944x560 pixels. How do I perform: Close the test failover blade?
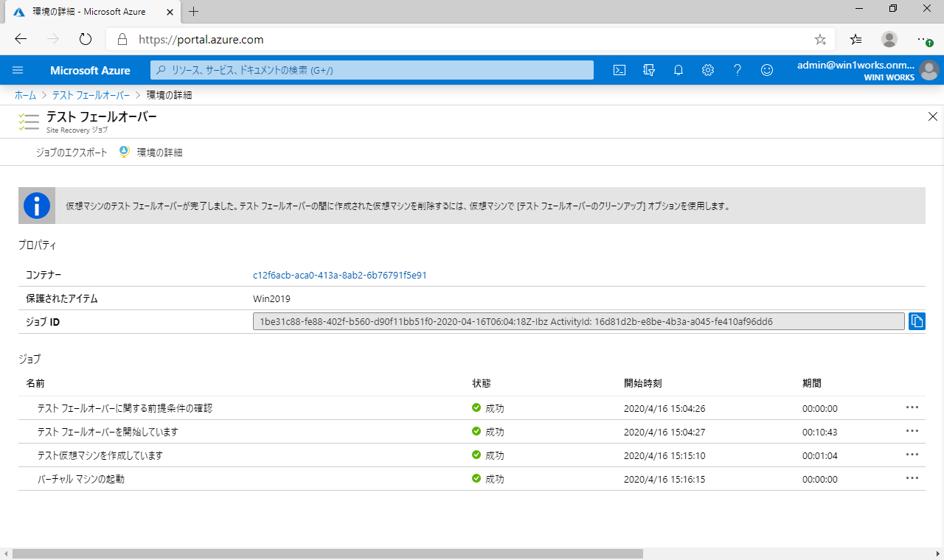[x=933, y=116]
